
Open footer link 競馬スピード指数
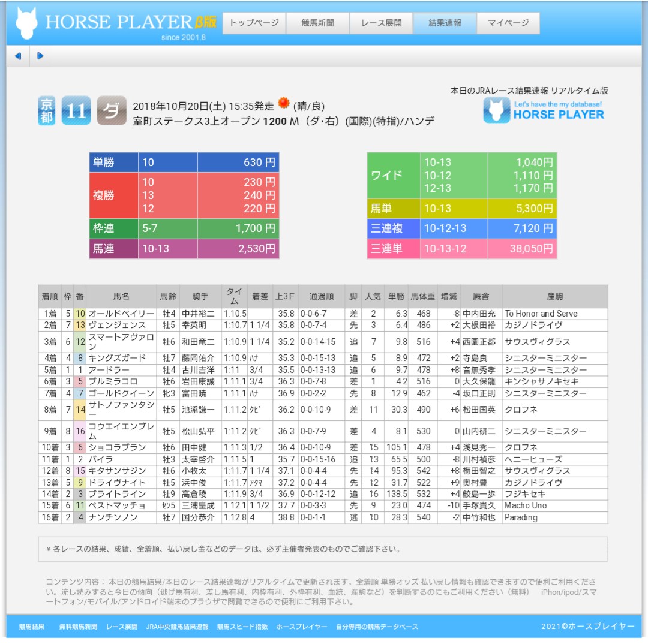click(x=242, y=627)
